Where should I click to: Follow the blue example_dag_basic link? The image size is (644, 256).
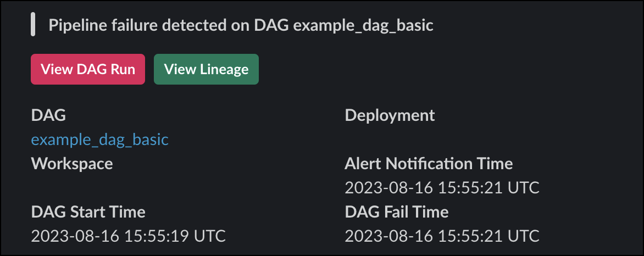[99, 140]
